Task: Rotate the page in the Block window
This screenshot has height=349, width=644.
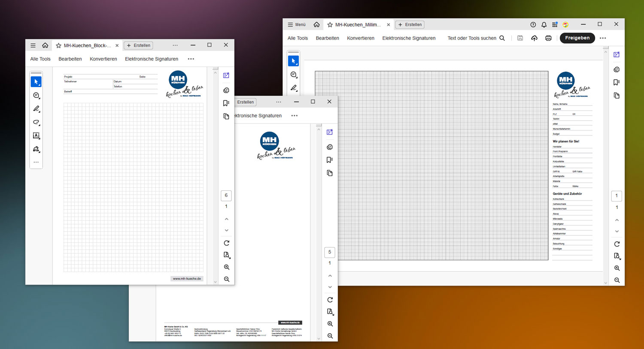Action: tap(227, 243)
